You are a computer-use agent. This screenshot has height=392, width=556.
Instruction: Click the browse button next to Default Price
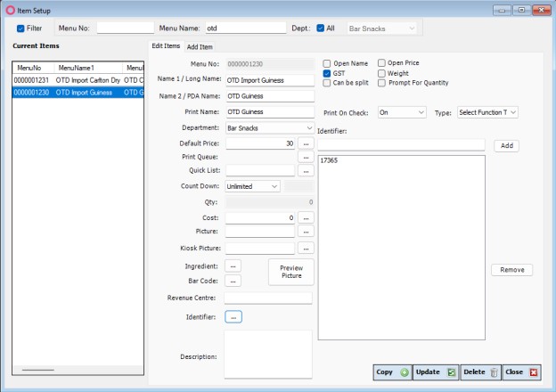click(306, 143)
